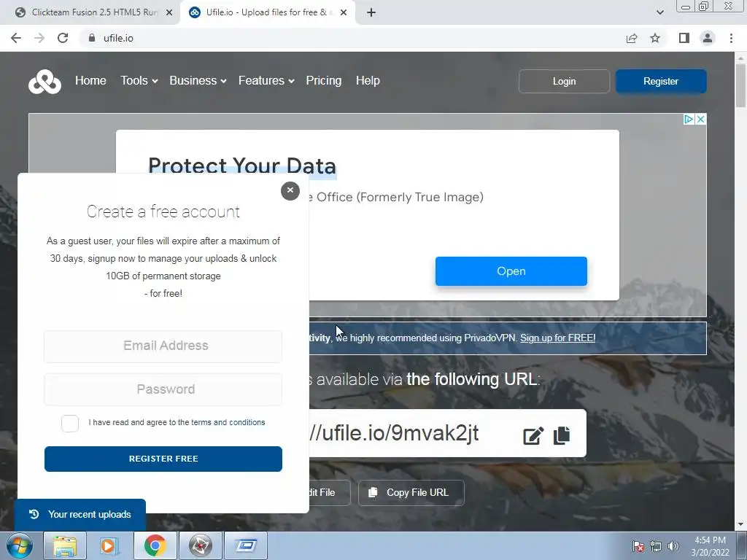Go to Home in the navbar
Viewport: 747px width, 560px height.
(90, 81)
